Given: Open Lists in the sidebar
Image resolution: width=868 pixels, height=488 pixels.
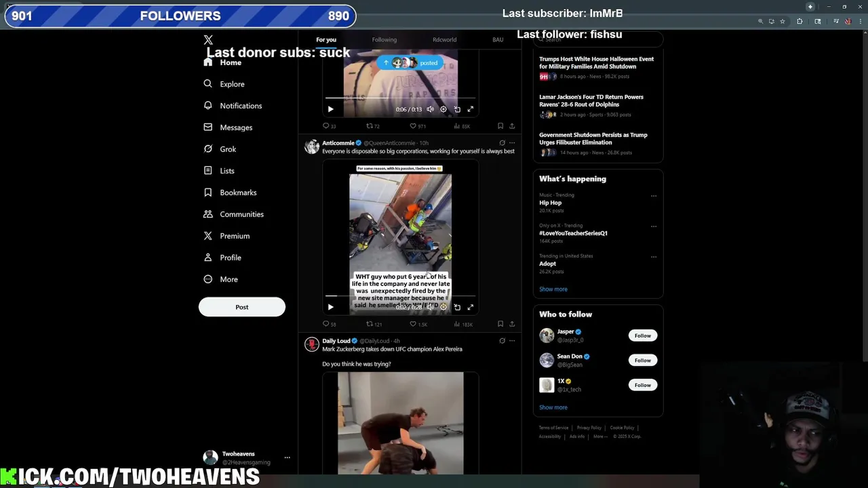Looking at the screenshot, I should (x=218, y=171).
